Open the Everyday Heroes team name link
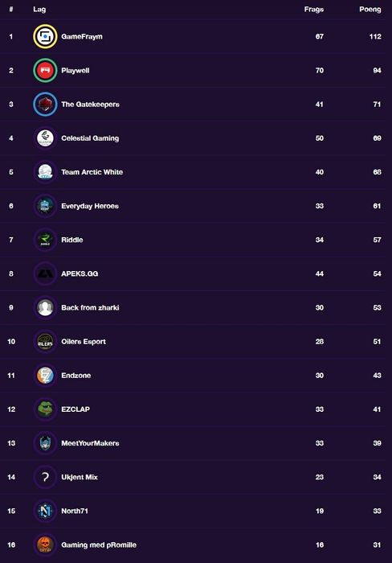392x563 pixels. [x=90, y=206]
